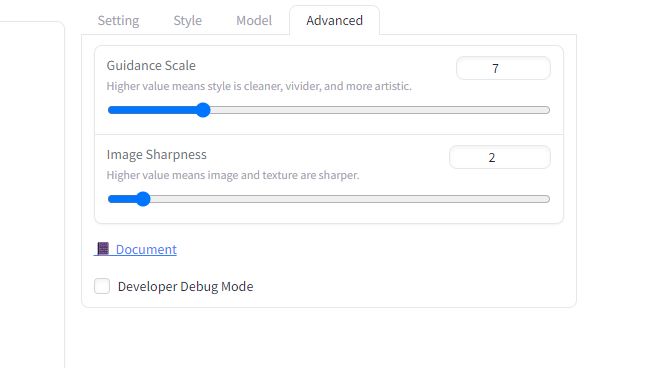Open the Style tab
653x368 pixels.
pos(187,20)
